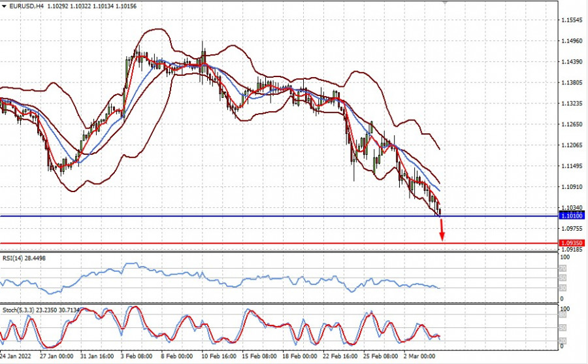
Task: Click the 70 level on RSI scale
Action: (x=563, y=269)
